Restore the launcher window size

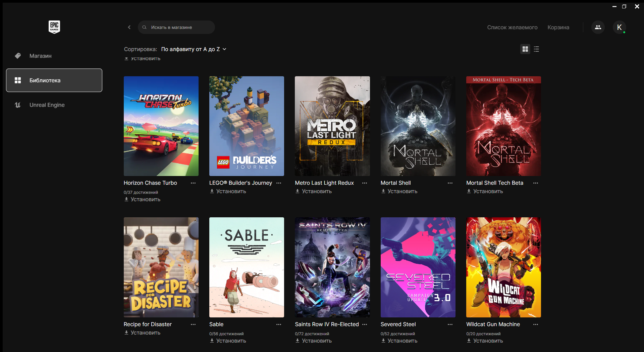[624, 6]
